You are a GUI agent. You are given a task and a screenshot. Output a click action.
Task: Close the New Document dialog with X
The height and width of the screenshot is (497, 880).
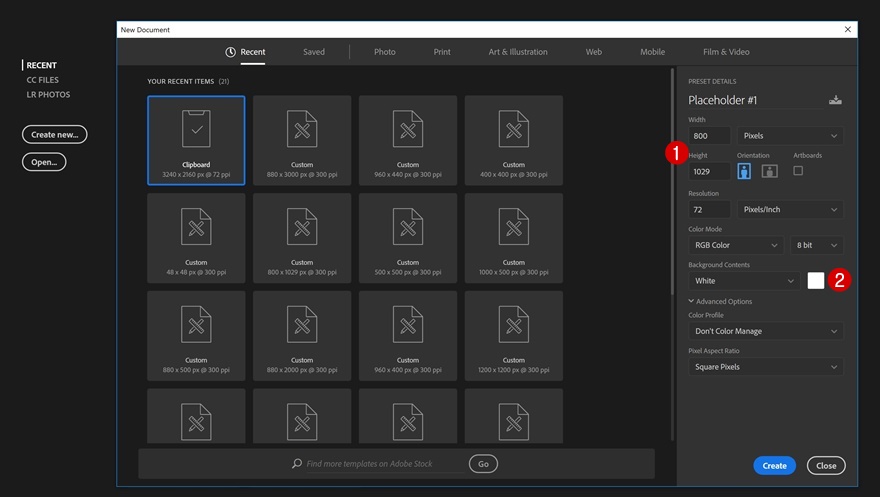click(x=847, y=29)
